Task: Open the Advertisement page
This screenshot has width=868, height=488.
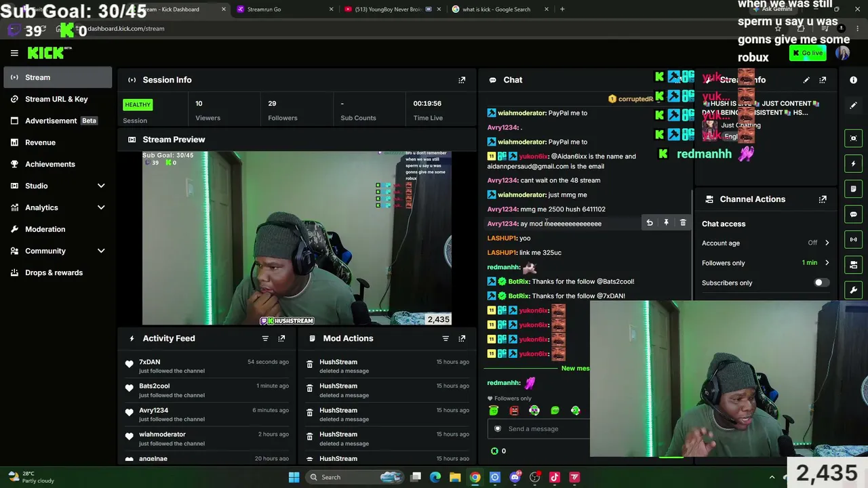Action: (x=58, y=121)
